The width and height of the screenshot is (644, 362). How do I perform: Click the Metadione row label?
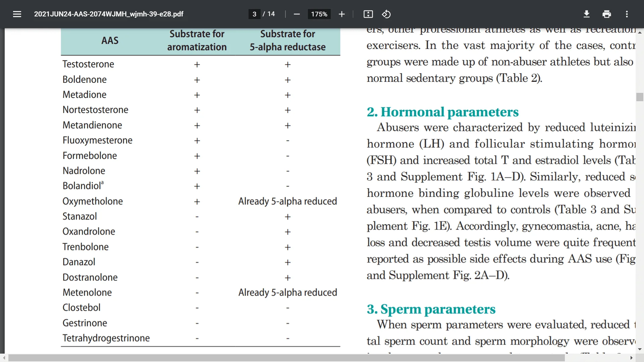[85, 95]
